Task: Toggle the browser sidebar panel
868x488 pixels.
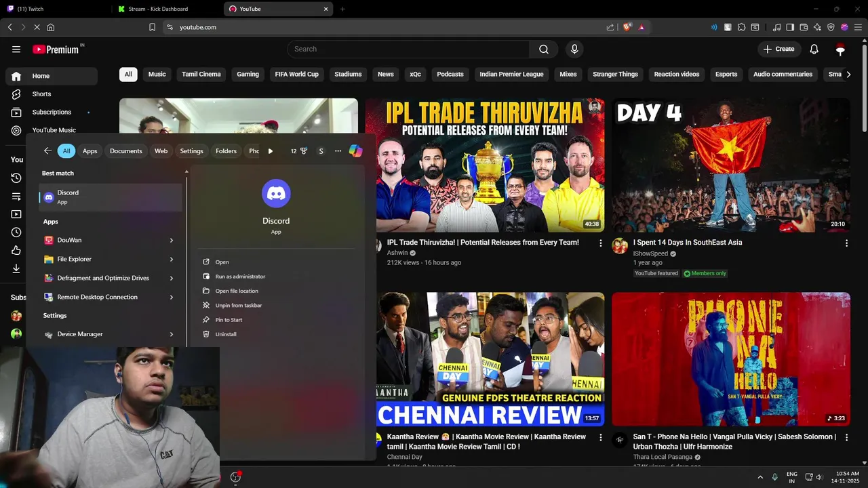Action: pyautogui.click(x=790, y=27)
